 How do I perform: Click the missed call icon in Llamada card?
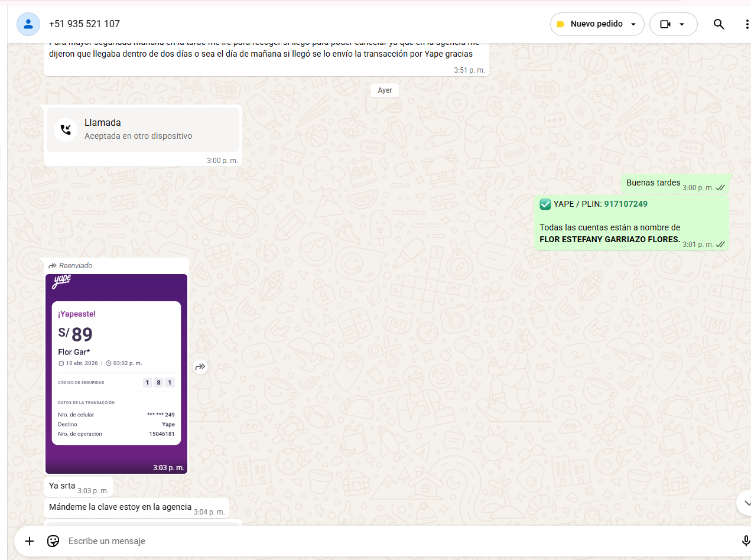(66, 129)
